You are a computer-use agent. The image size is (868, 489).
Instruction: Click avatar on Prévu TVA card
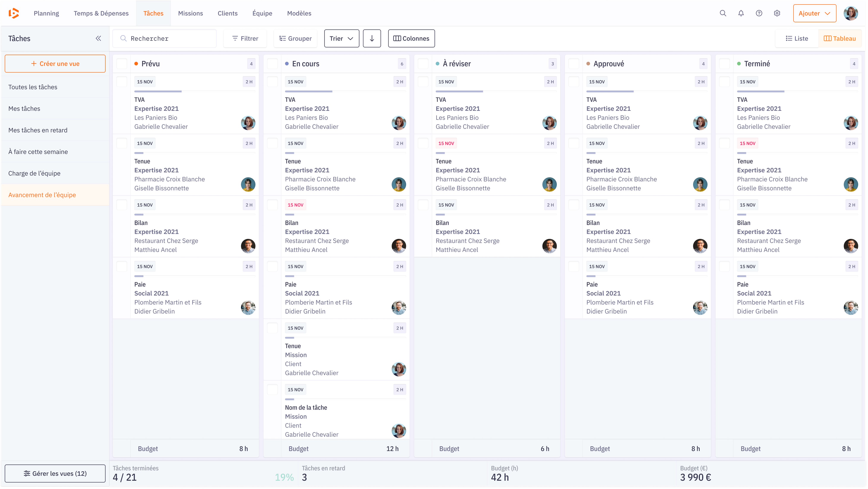(x=248, y=123)
